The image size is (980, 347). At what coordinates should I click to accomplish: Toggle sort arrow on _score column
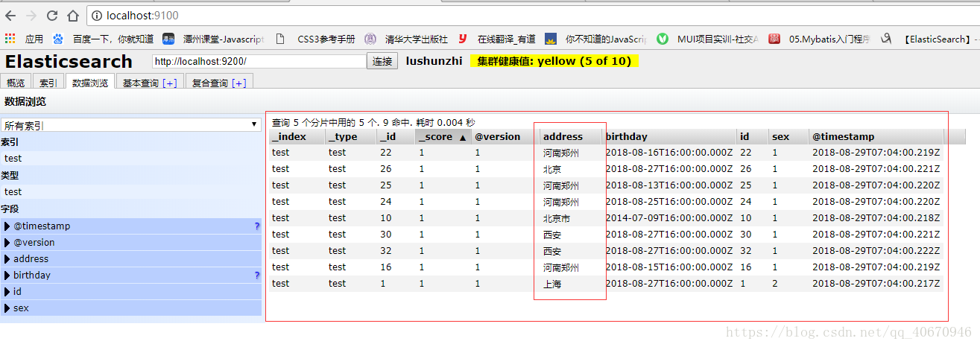pos(462,137)
